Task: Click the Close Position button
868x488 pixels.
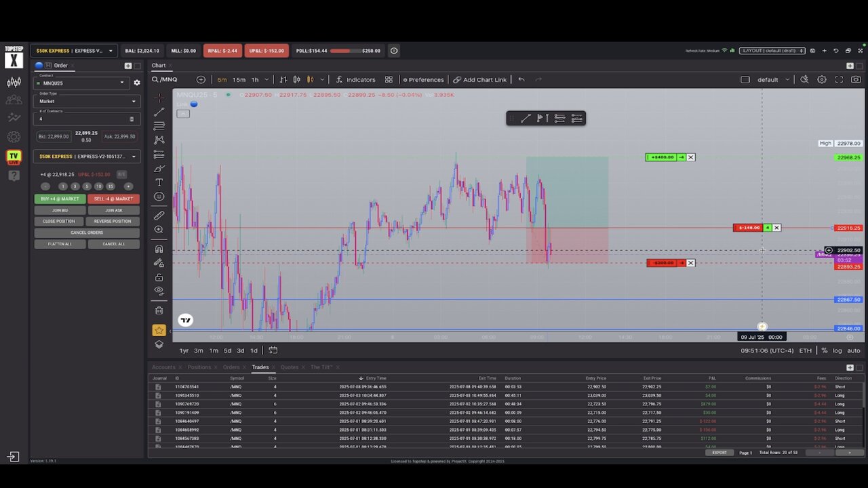Action: (x=60, y=221)
